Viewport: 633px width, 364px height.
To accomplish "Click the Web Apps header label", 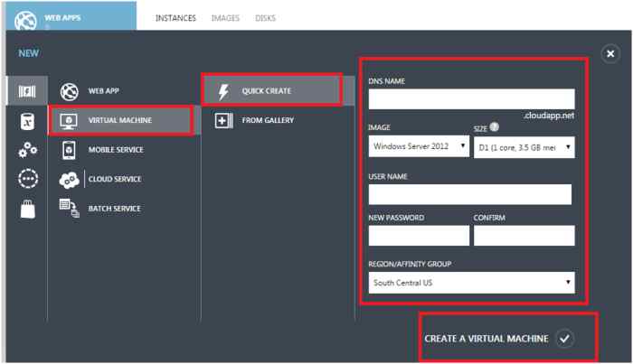I will click(x=62, y=18).
